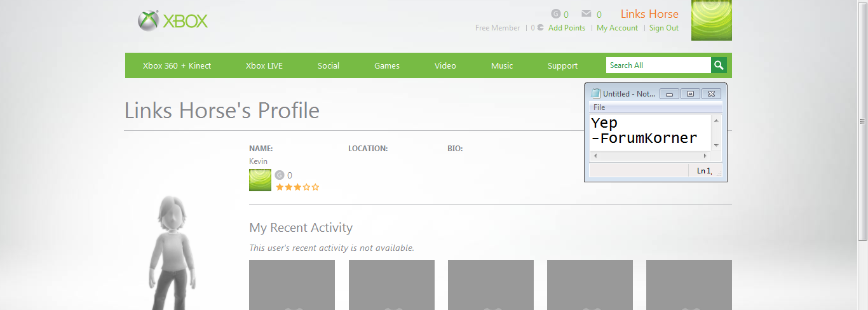Click the "Kevin" name text
Image resolution: width=868 pixels, height=310 pixels.
pyautogui.click(x=258, y=161)
